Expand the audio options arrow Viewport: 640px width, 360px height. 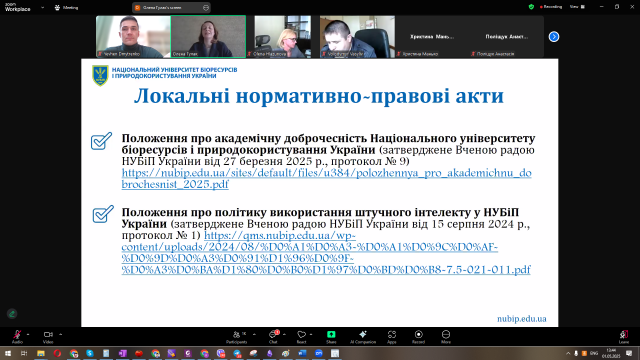click(x=28, y=335)
